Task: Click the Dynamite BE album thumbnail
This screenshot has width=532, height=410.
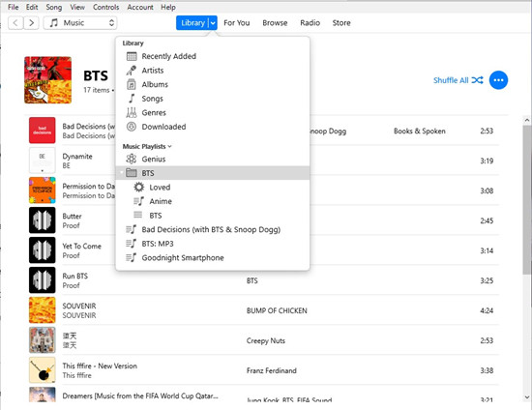Action: pyautogui.click(x=42, y=161)
